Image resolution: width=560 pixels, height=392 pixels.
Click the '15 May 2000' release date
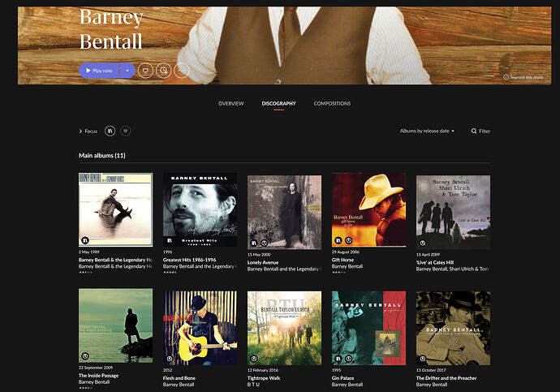click(x=259, y=255)
